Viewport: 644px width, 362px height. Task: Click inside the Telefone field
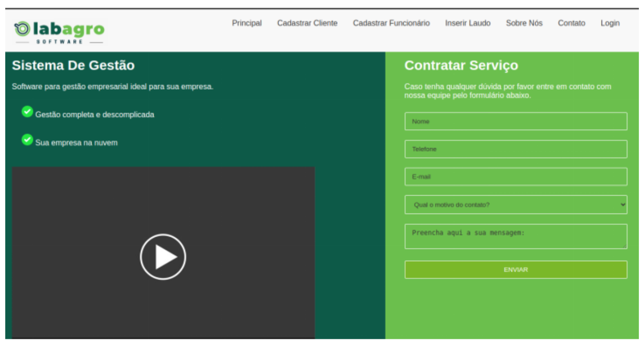[516, 149]
